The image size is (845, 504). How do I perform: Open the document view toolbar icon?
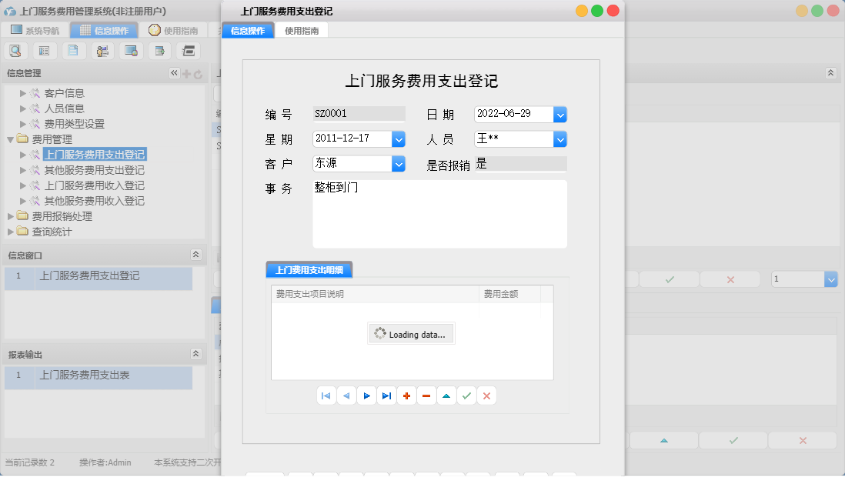pos(72,50)
